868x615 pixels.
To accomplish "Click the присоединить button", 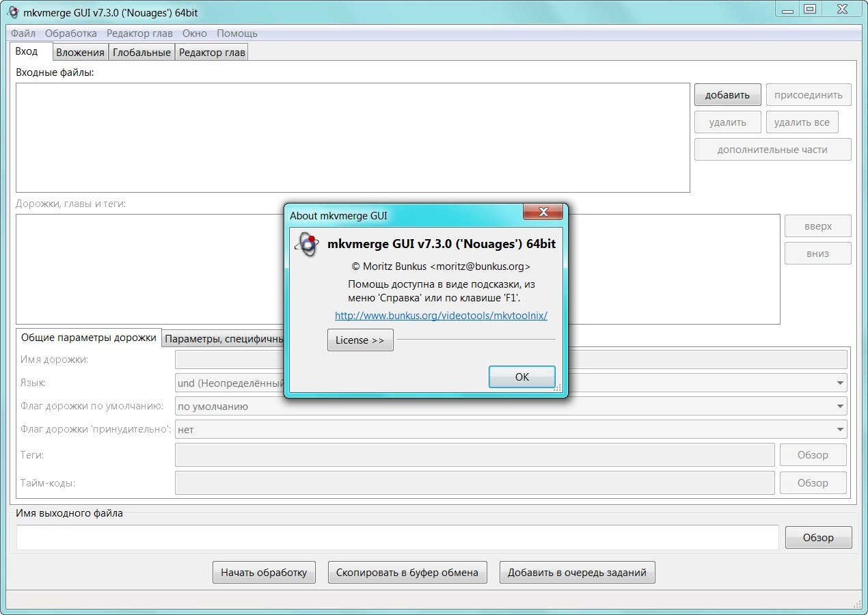I will (809, 95).
